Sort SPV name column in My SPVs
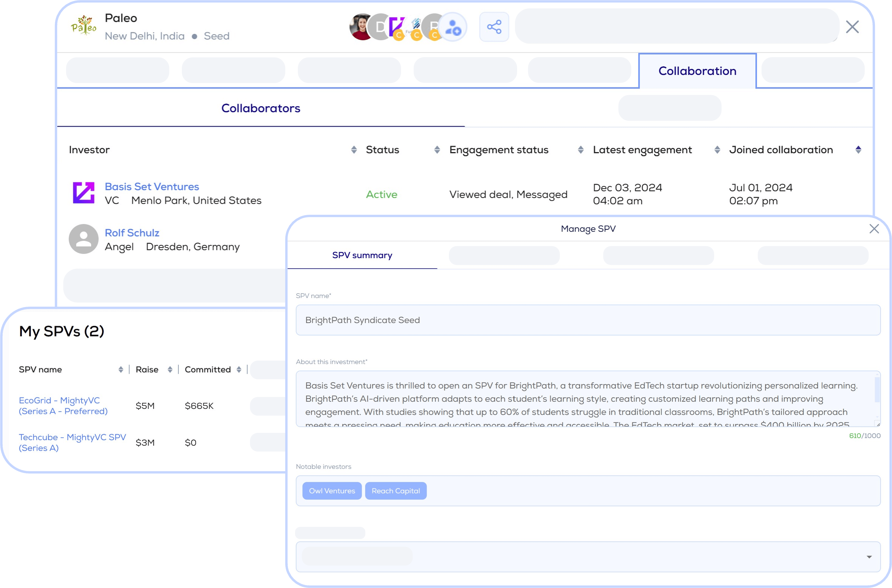Viewport: 892px width, 588px height. click(x=120, y=370)
